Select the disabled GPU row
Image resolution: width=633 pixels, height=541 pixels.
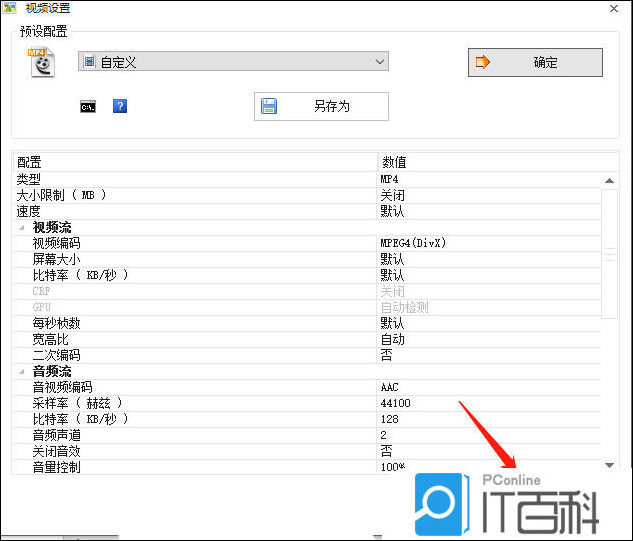pos(307,307)
